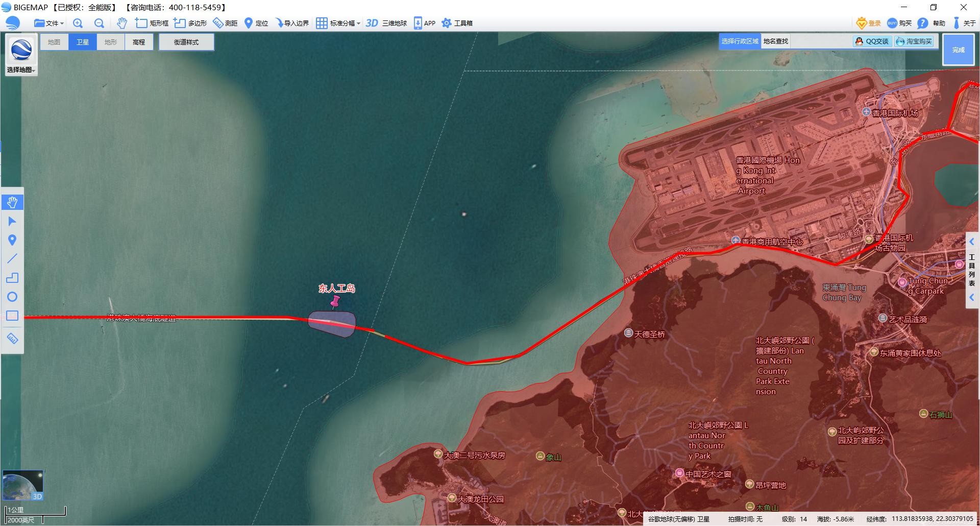Expand the 标准分幅 dropdown
The width and height of the screenshot is (980, 526).
338,23
